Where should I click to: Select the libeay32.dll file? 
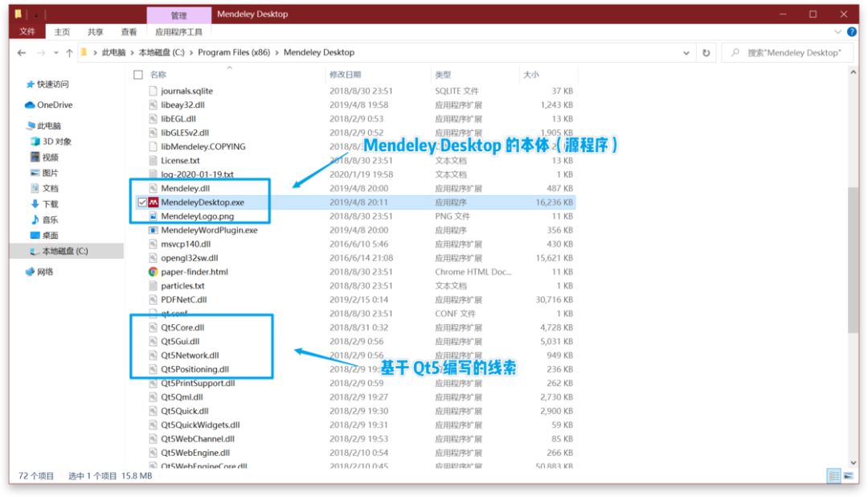pyautogui.click(x=182, y=105)
